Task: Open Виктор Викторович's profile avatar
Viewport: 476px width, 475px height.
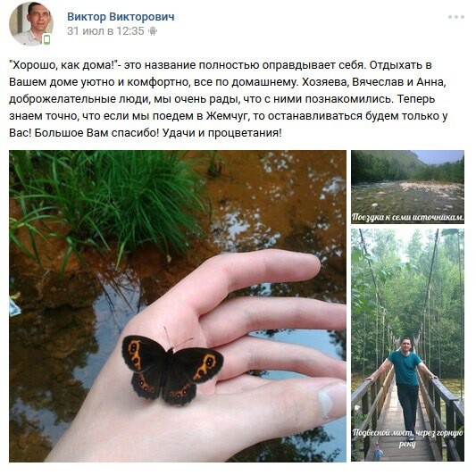Action: tap(31, 24)
